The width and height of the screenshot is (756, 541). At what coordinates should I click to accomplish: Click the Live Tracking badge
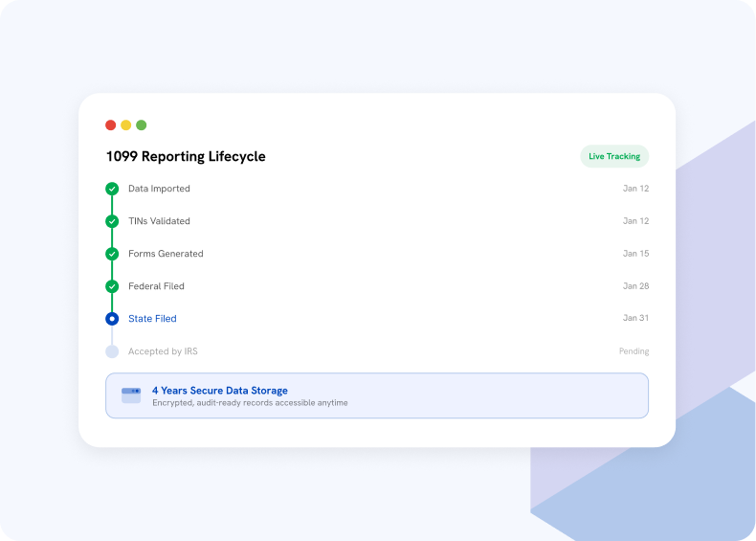click(614, 156)
